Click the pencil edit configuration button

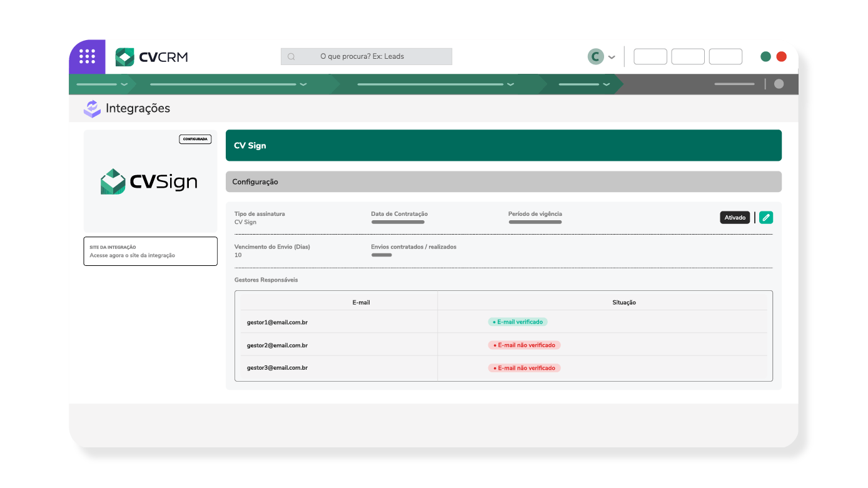(766, 218)
